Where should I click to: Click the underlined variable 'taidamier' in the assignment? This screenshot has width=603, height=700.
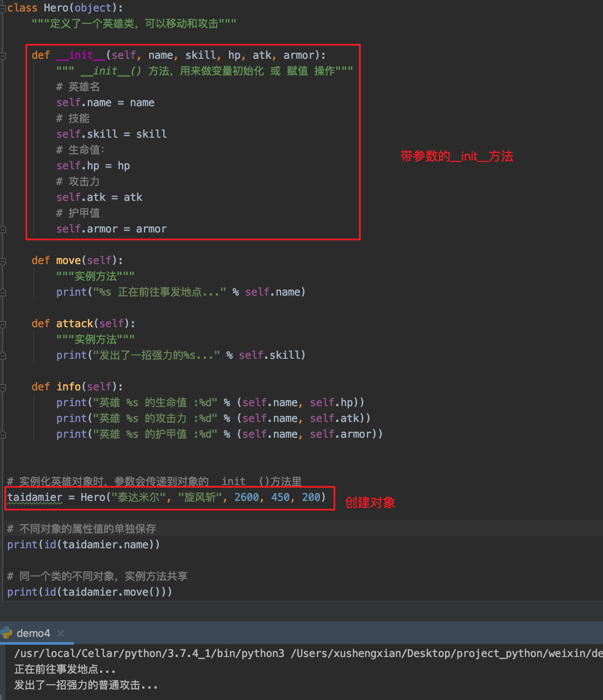[x=35, y=497]
